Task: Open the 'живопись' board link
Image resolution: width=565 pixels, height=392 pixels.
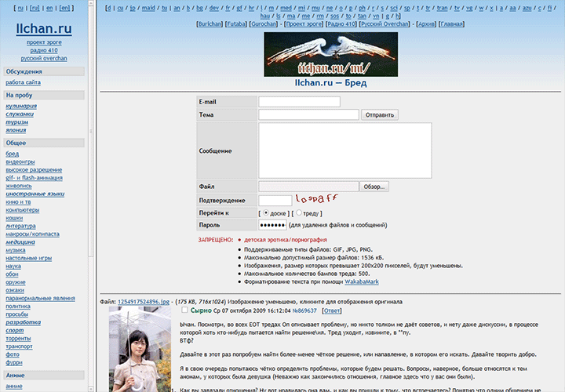Action: click(19, 186)
